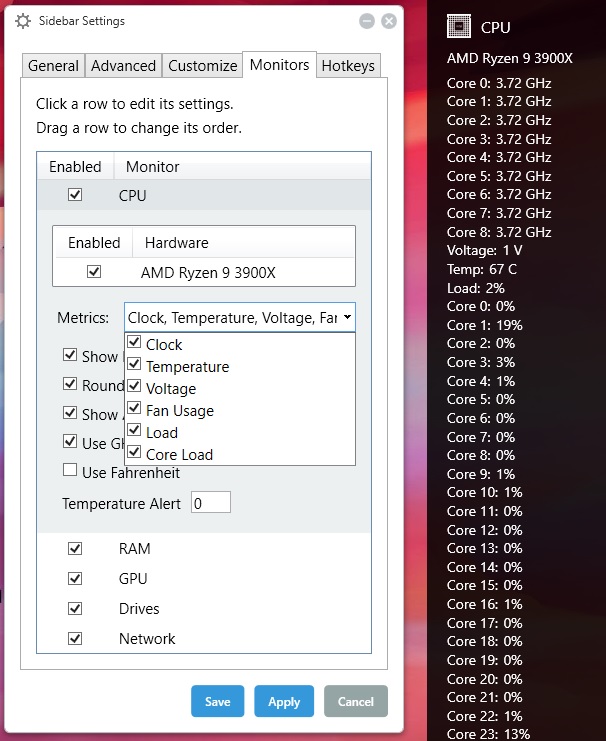Click 'Core 23: 13%' in sidebar
This screenshot has height=741, width=606.
(x=488, y=734)
